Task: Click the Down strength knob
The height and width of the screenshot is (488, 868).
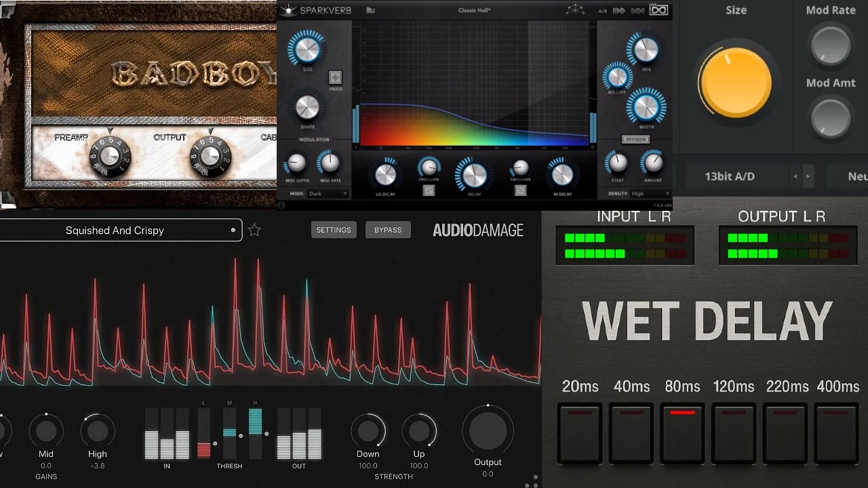Action: click(x=368, y=430)
